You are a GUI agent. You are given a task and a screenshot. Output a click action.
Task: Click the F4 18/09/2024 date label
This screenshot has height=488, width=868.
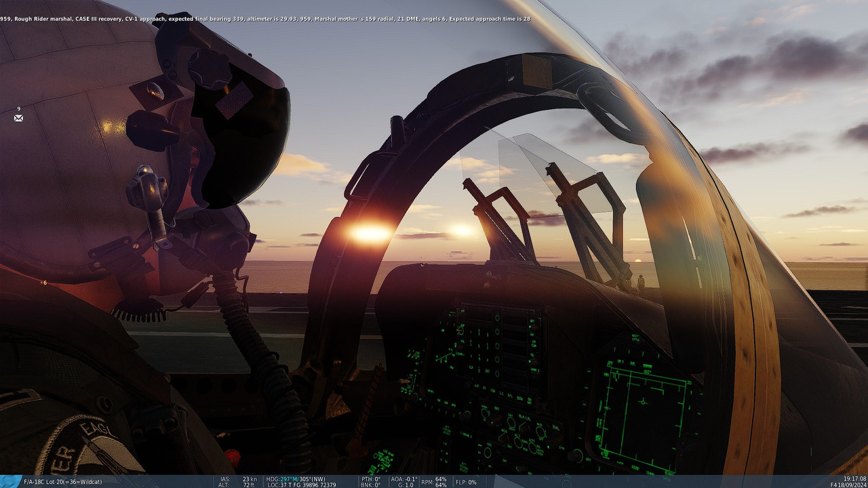(848, 485)
